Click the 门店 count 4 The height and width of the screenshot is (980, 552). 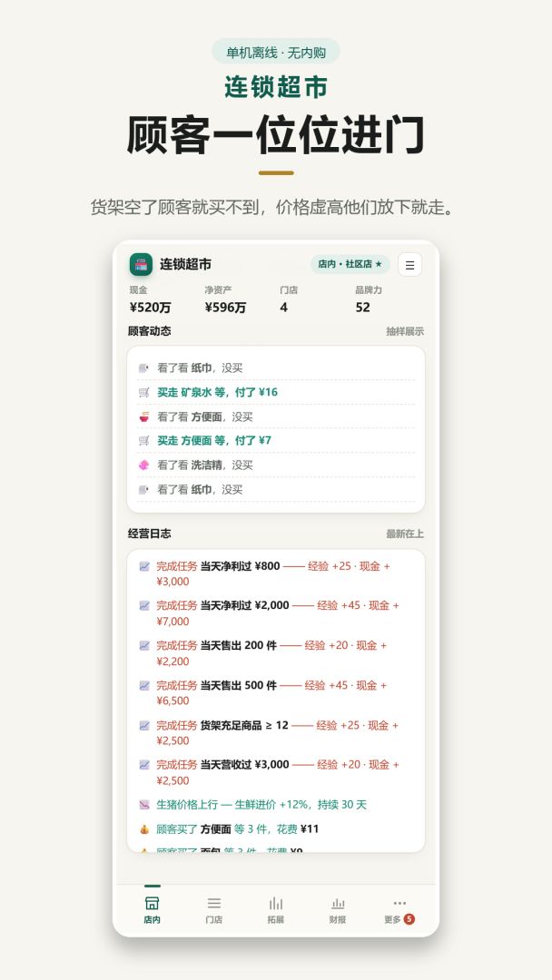(x=284, y=308)
